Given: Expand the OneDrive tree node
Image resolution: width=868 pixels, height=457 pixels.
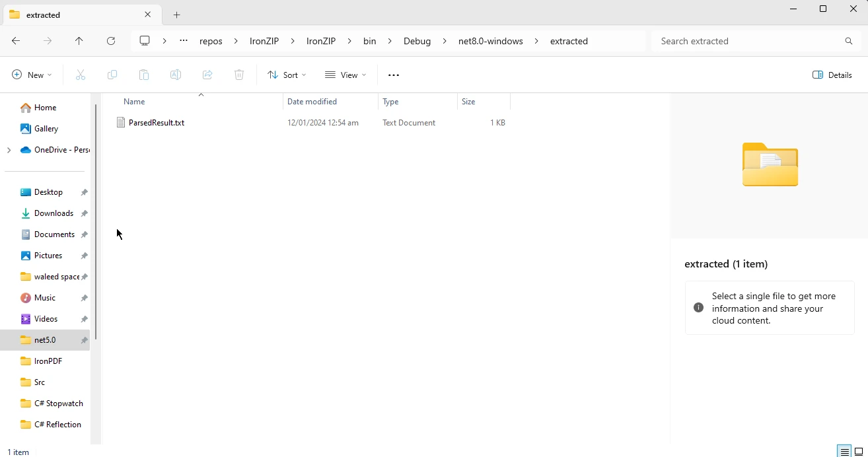Looking at the screenshot, I should (9, 150).
